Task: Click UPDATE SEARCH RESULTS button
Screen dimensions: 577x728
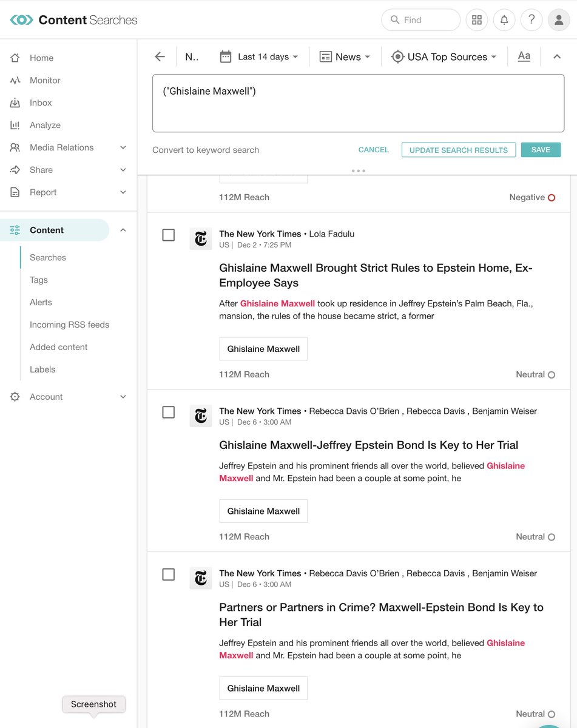Action: pos(459,150)
